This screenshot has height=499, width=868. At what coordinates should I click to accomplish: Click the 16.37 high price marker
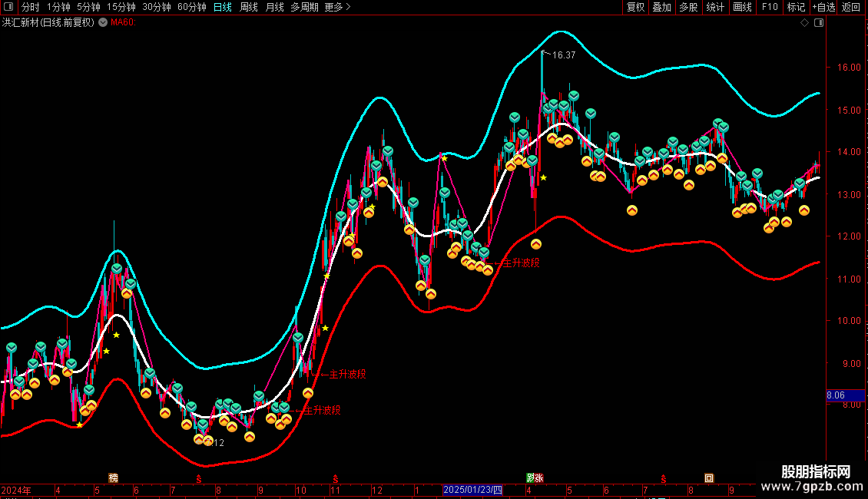(x=563, y=55)
